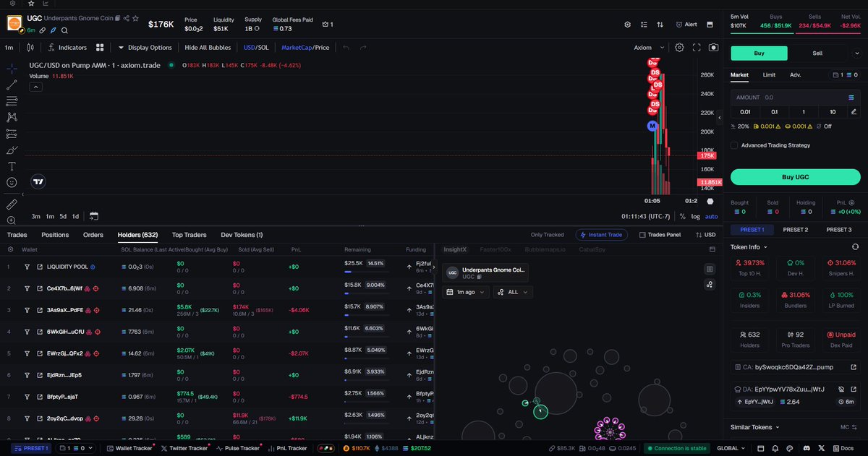Image resolution: width=868 pixels, height=456 pixels.
Task: Open the Display Options dropdown
Action: [x=145, y=48]
